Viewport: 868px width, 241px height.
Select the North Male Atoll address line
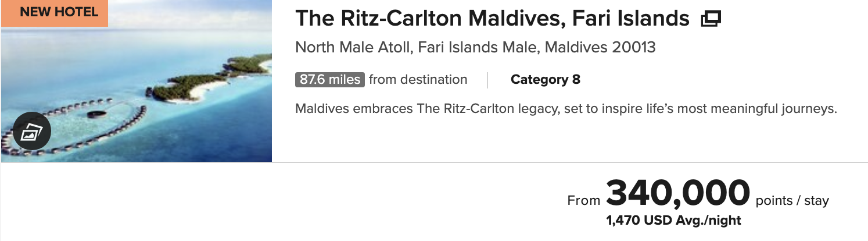point(475,47)
